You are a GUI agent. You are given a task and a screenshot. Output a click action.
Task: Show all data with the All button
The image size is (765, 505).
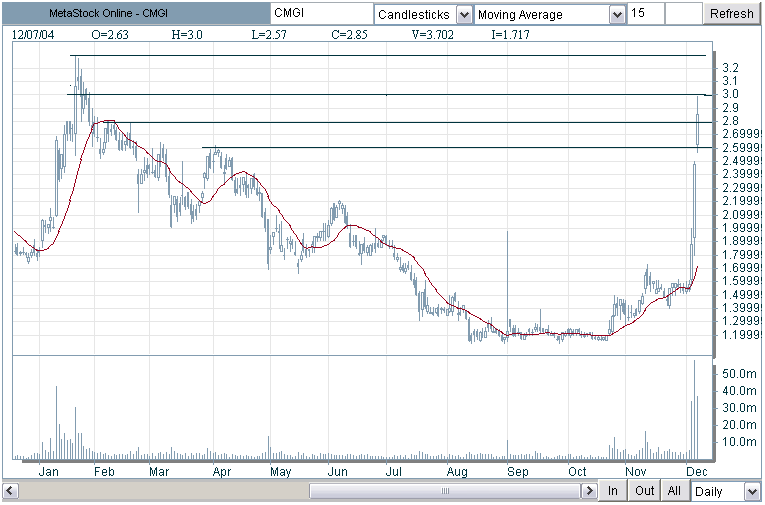(674, 491)
